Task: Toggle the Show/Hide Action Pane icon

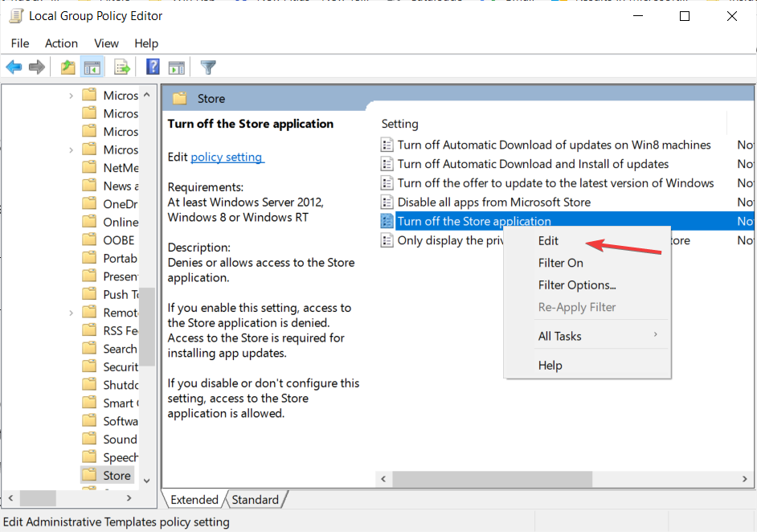Action: 176,68
